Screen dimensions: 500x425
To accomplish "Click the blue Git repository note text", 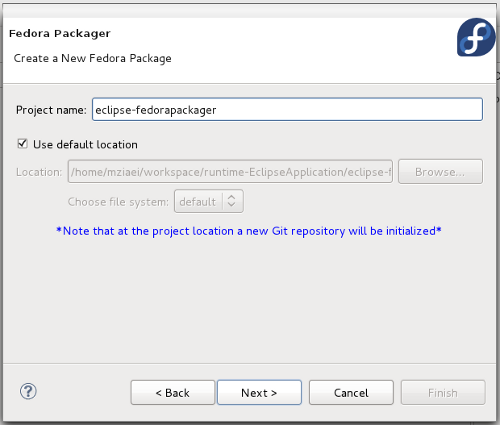I will (x=249, y=231).
